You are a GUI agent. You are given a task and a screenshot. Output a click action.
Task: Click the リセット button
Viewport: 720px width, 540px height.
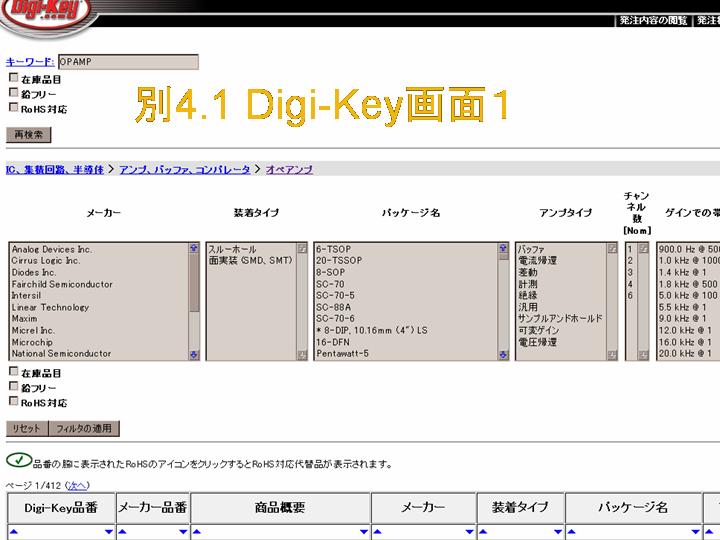[x=27, y=428]
